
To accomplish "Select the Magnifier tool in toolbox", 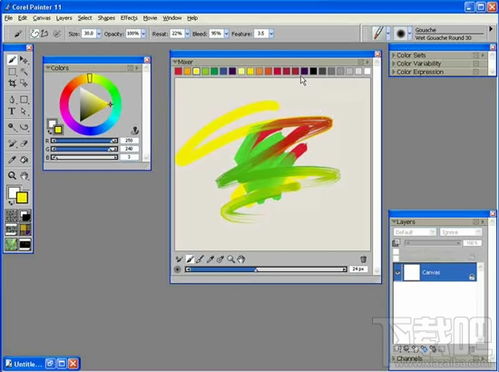I will 12,175.
